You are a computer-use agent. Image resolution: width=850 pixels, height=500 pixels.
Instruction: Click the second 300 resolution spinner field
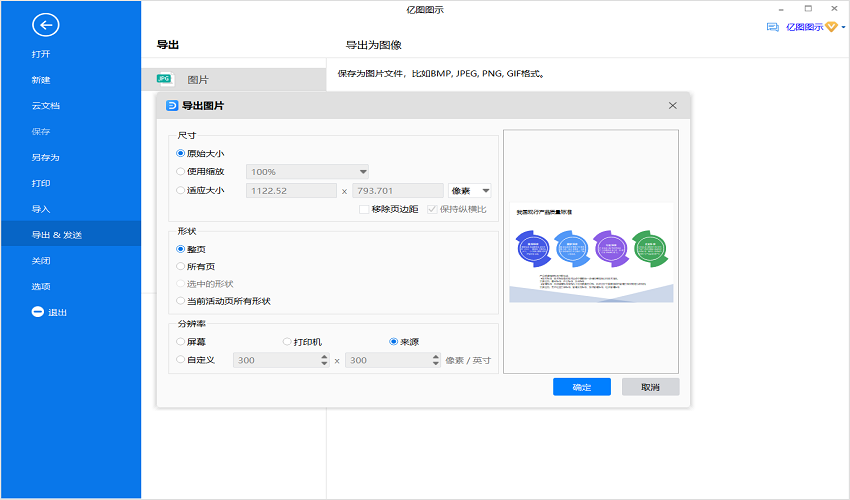[x=393, y=360]
